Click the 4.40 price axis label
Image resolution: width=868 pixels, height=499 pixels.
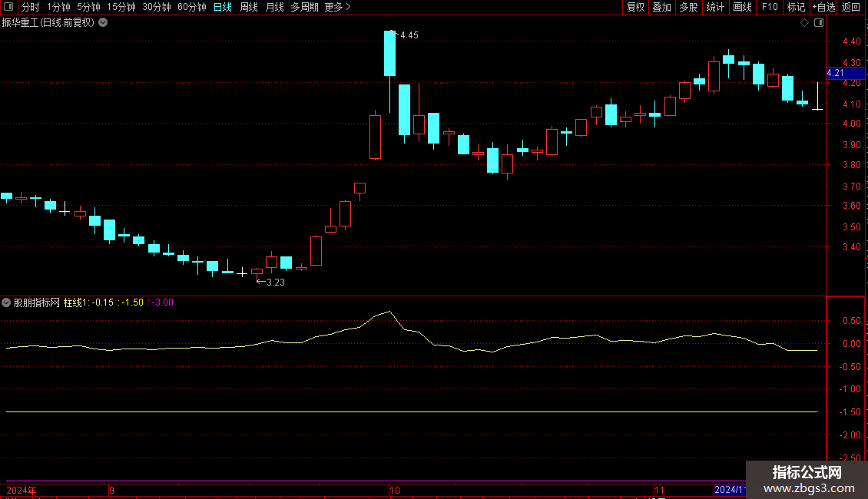(x=851, y=41)
